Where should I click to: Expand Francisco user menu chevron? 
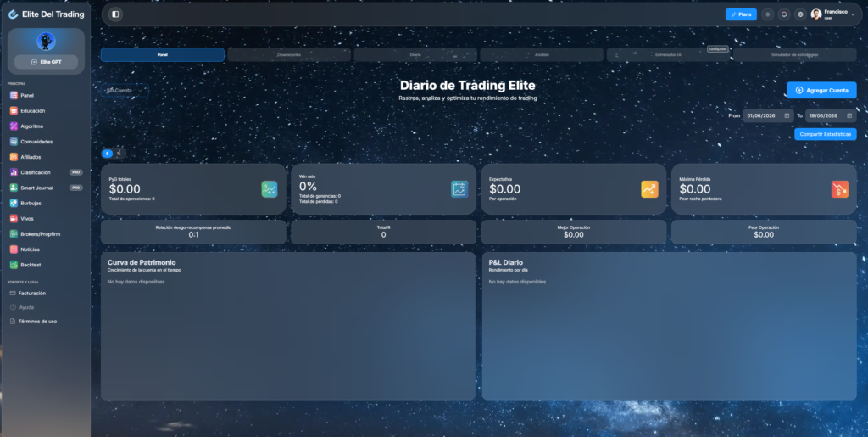853,15
